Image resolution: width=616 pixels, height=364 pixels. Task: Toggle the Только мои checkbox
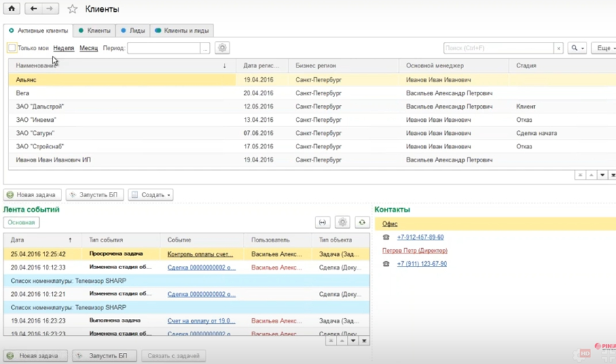(12, 48)
